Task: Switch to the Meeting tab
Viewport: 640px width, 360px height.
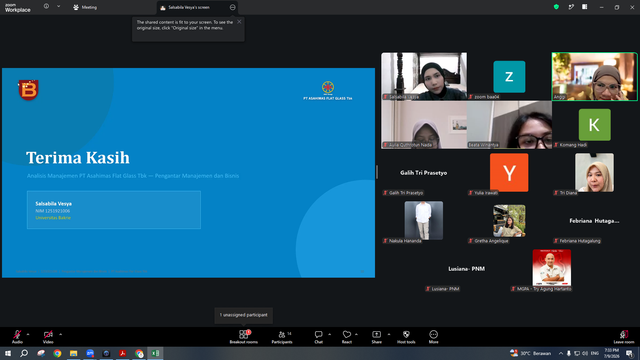Action: 85,7
